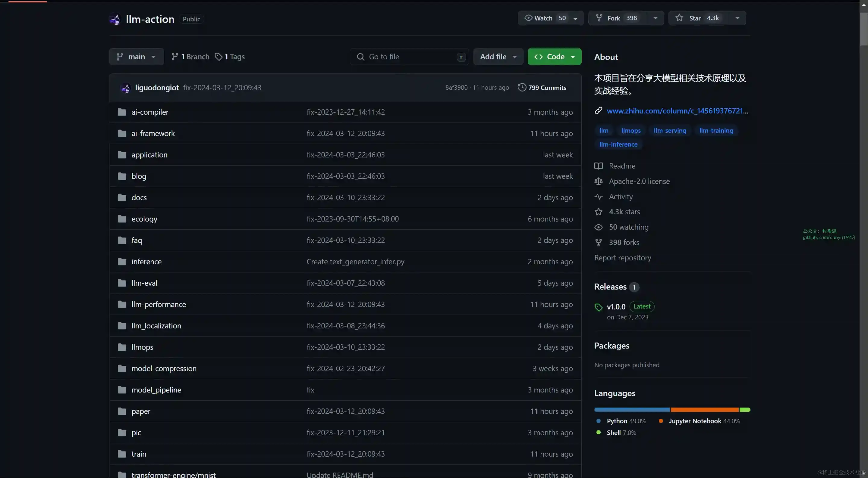This screenshot has width=868, height=478.
Task: Open the Add file menu
Action: click(498, 57)
